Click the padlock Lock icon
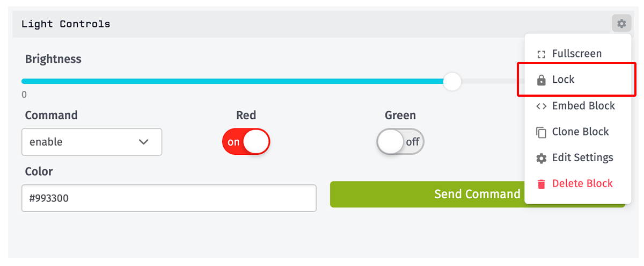Image resolution: width=644 pixels, height=266 pixels. pos(541,80)
